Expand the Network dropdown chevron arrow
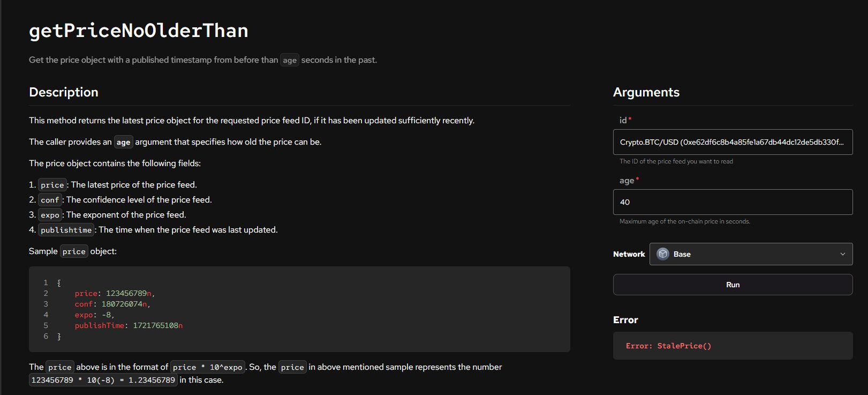Screen dimensions: 868x395 coord(843,254)
